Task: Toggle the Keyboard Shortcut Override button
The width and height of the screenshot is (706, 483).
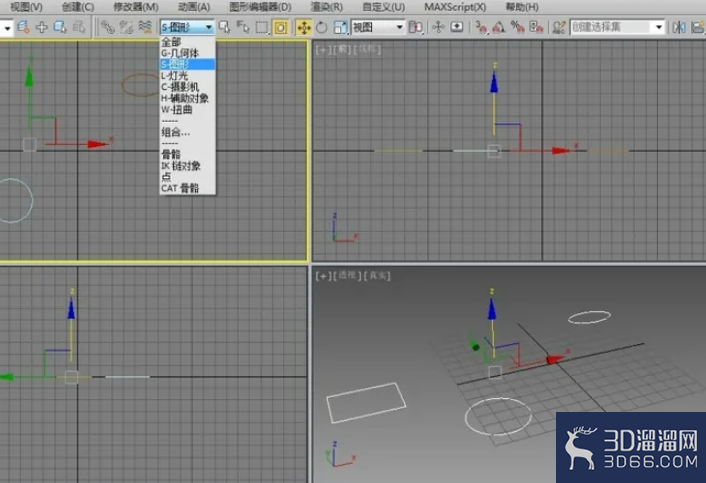Action: pyautogui.click(x=457, y=27)
